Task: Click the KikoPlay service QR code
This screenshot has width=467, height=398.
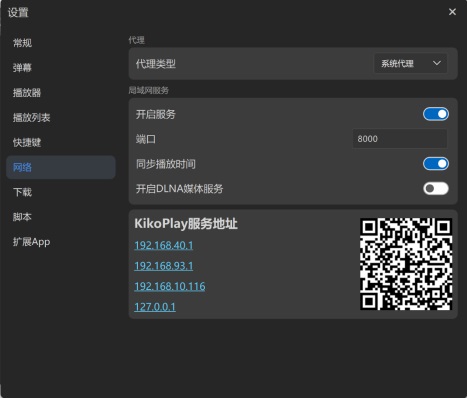Action: [406, 264]
